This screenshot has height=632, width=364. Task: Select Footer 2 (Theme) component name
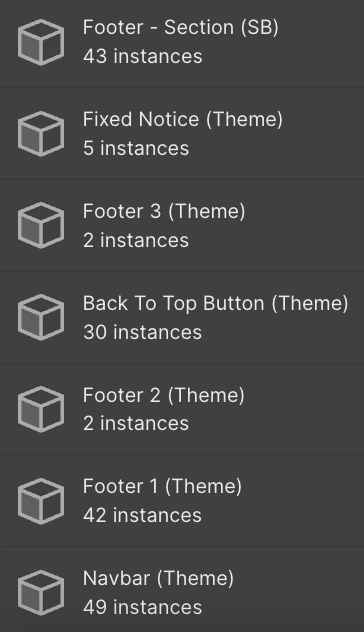(164, 395)
